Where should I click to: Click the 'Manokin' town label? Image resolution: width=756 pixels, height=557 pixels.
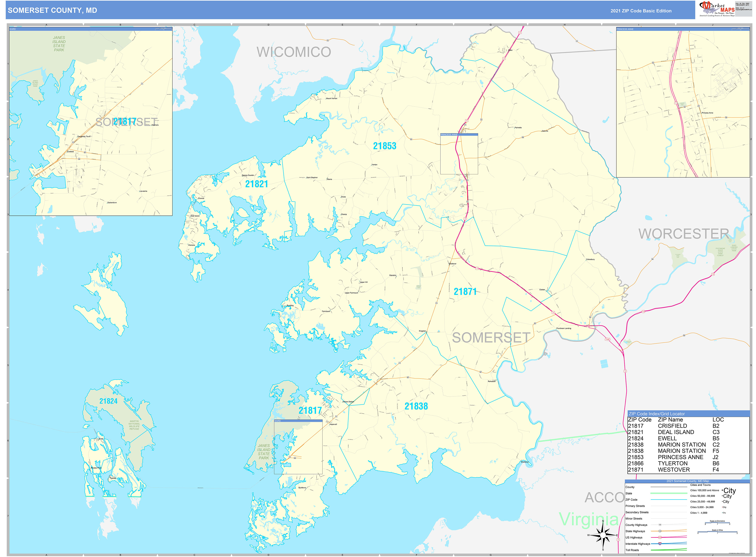pos(392,276)
